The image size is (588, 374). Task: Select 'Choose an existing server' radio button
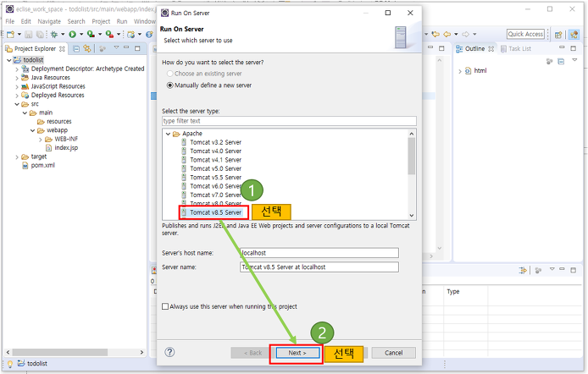pos(169,74)
